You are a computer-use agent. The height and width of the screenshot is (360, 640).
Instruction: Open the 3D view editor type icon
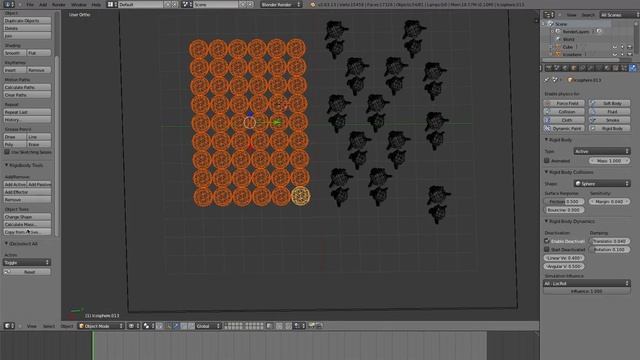pyautogui.click(x=9, y=326)
